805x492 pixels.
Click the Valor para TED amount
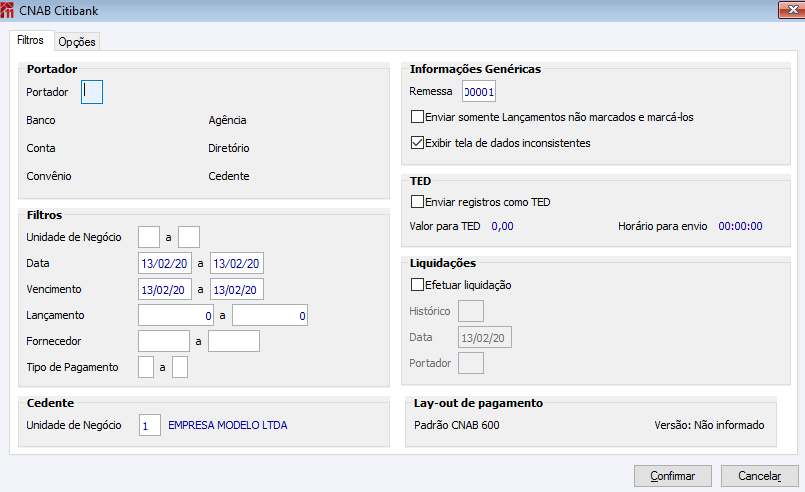click(502, 227)
